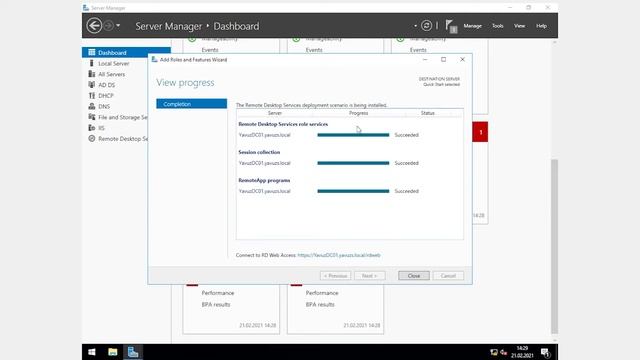Click the Close button in the wizard

(x=414, y=276)
